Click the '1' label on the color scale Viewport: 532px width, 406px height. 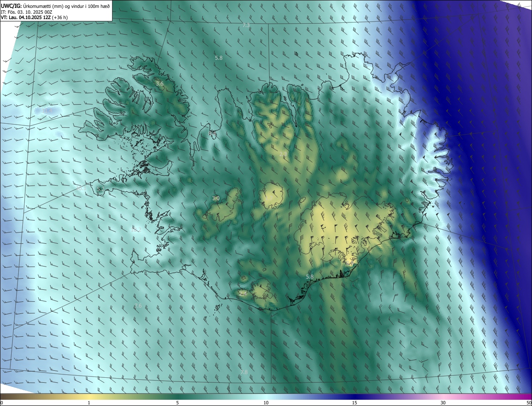click(89, 403)
